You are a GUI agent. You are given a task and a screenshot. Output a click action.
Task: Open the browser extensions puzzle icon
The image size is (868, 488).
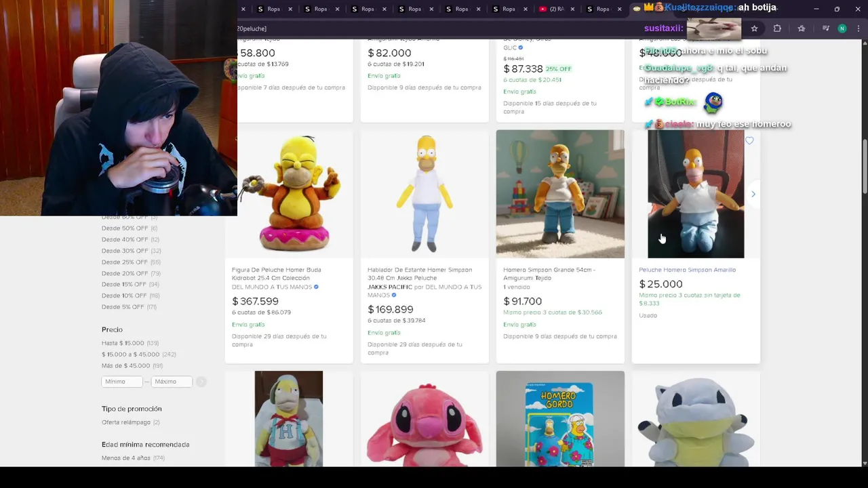pos(777,28)
